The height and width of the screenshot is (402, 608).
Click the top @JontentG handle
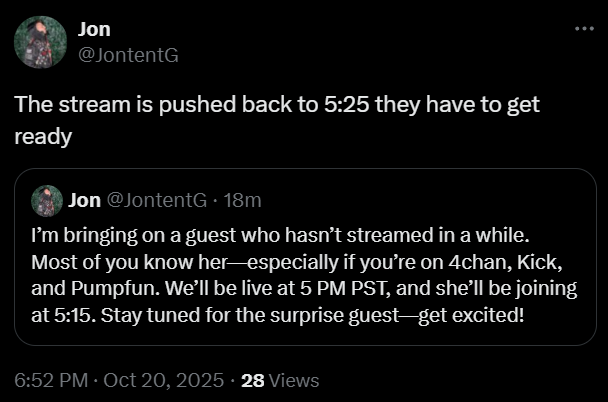(128, 55)
